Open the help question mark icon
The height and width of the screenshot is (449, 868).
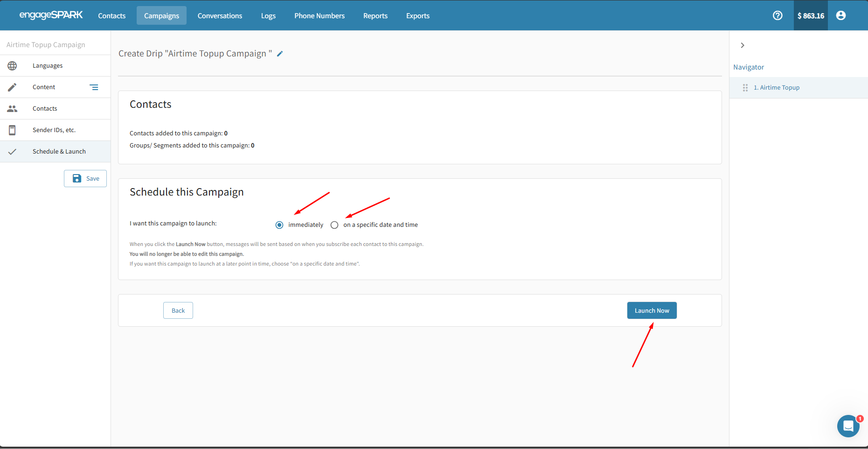[777, 15]
